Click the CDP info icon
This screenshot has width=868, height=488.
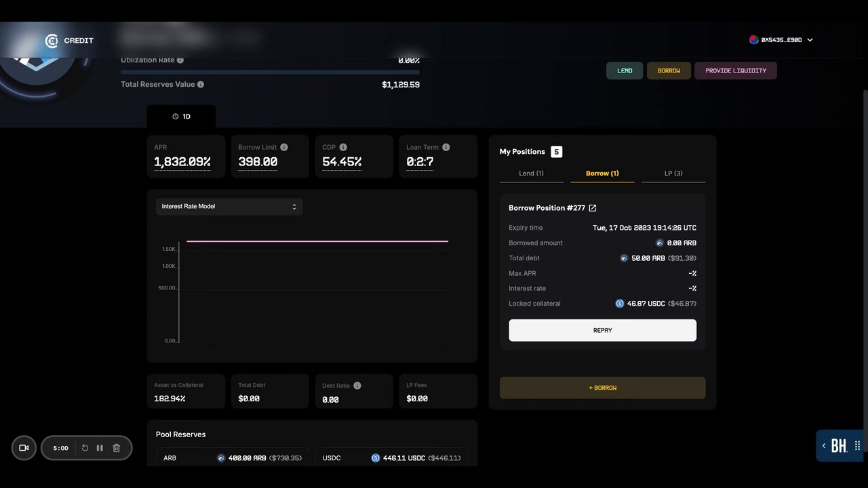pyautogui.click(x=343, y=147)
